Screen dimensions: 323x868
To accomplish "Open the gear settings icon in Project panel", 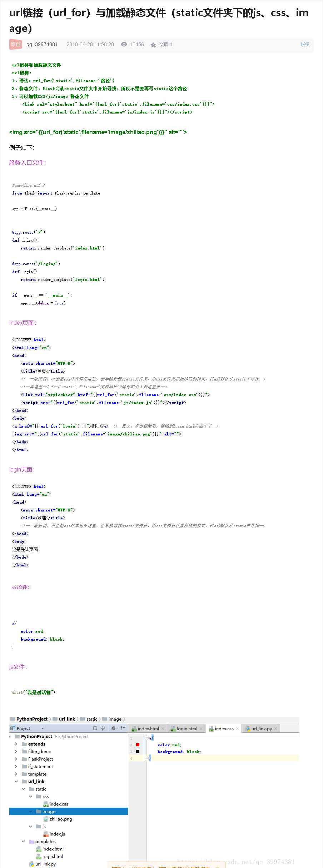I will (x=114, y=728).
